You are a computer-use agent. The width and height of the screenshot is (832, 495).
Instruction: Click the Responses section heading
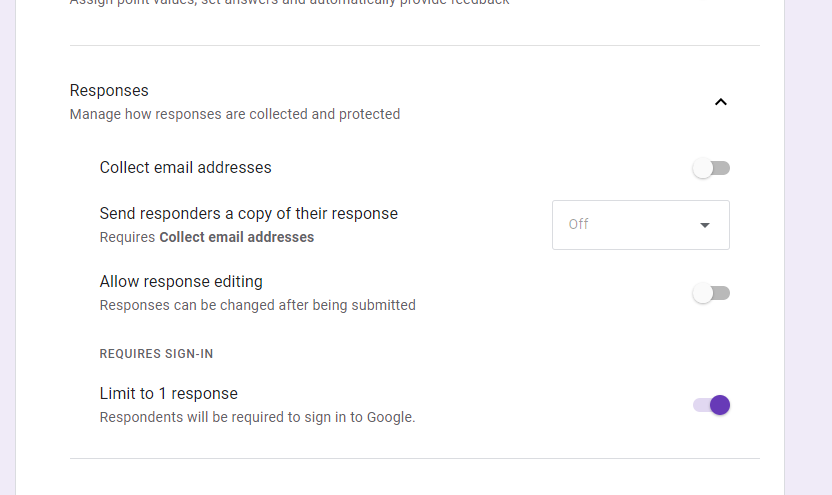point(109,91)
